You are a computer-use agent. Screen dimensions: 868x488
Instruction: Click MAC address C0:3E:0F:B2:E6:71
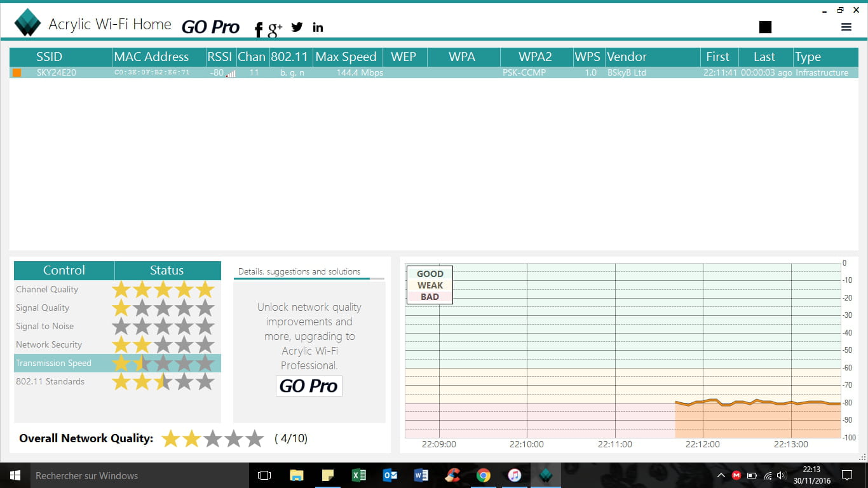click(152, 72)
